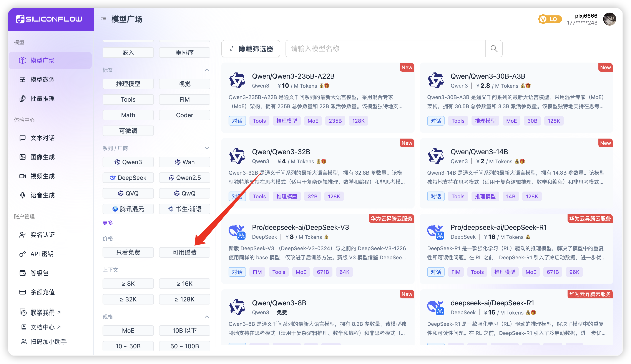Select the MoE size filter chip

click(x=128, y=331)
